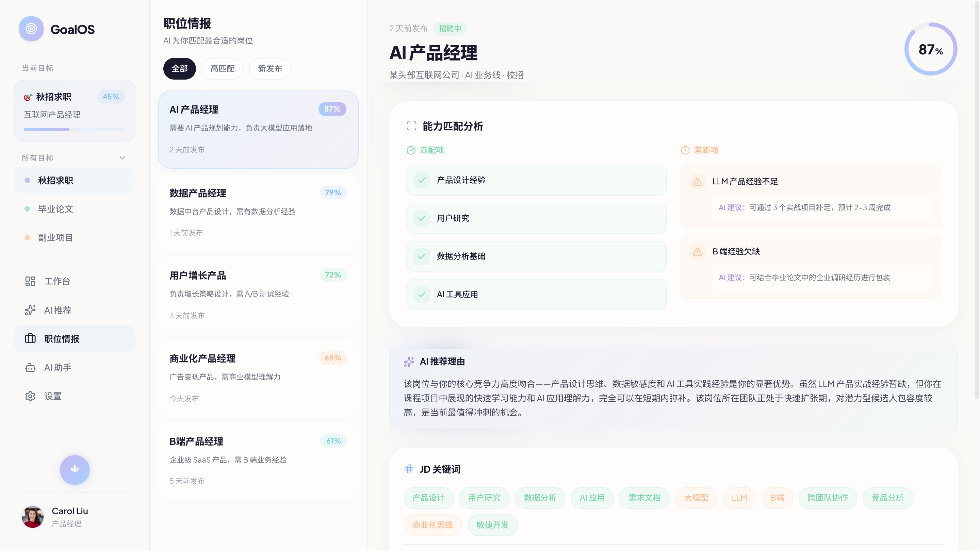This screenshot has height=551, width=980.
Task: Click the 大模型 keyword tag
Action: pyautogui.click(x=696, y=498)
